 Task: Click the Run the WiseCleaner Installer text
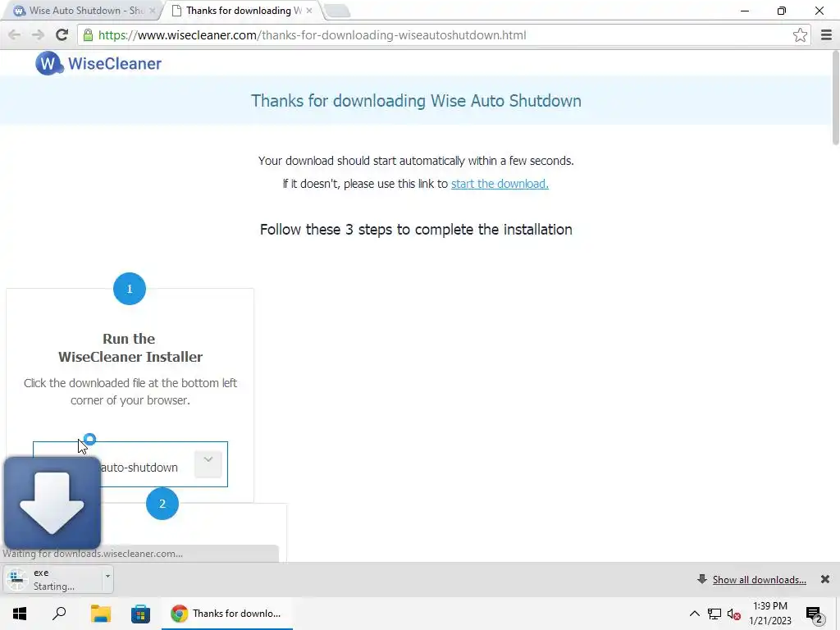coord(130,348)
